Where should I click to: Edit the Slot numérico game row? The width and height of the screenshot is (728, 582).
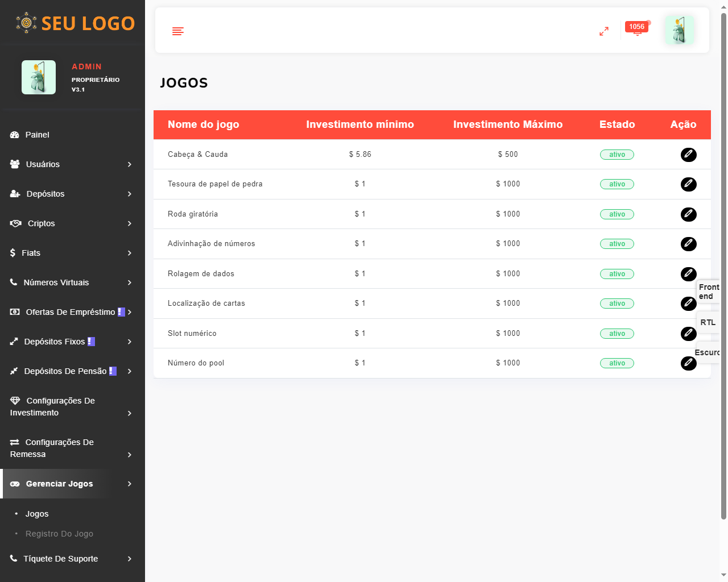click(x=688, y=334)
